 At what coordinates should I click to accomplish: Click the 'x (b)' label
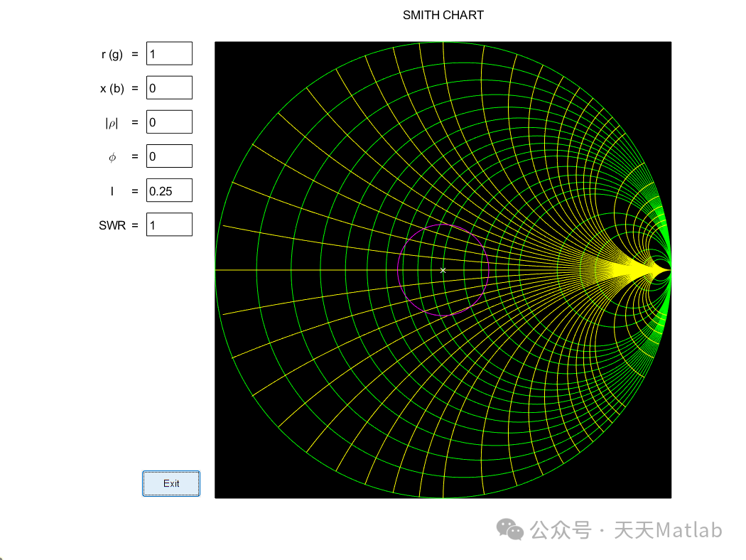[x=112, y=89]
